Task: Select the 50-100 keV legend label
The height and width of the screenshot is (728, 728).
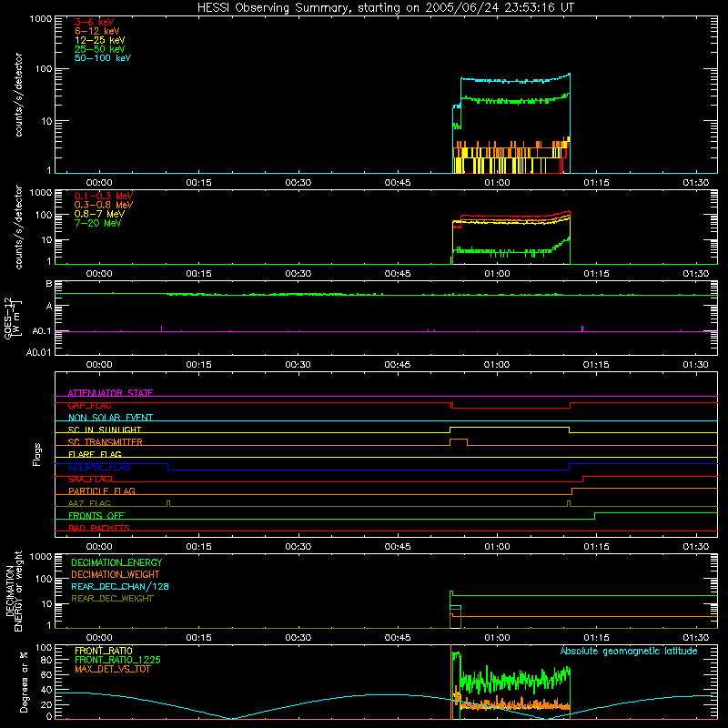Action: point(103,58)
